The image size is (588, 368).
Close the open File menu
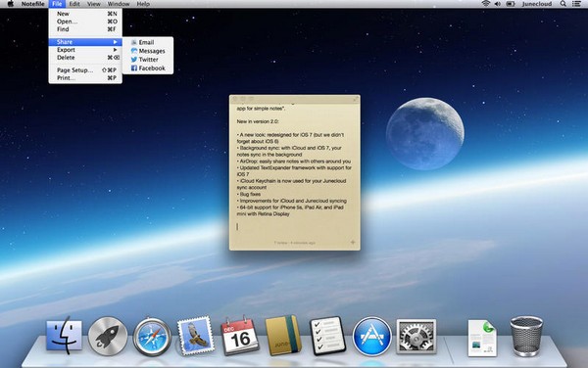tap(57, 4)
